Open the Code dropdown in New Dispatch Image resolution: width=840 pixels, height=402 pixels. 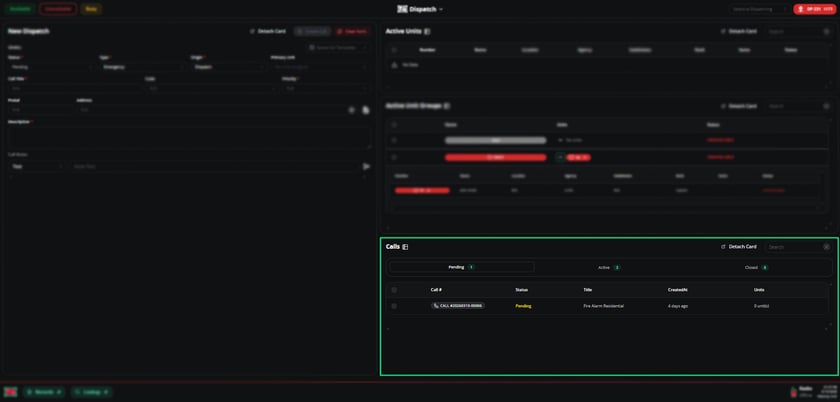[211, 88]
